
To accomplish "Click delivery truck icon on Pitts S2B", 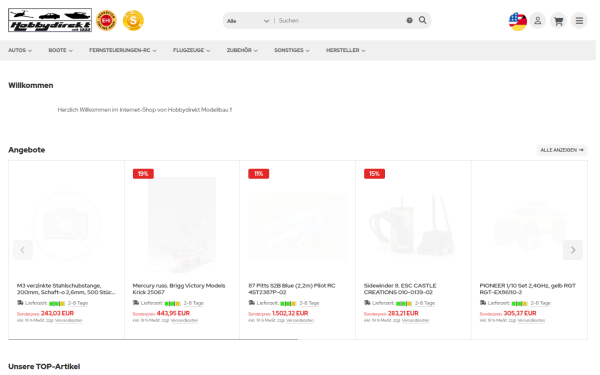I will click(252, 303).
